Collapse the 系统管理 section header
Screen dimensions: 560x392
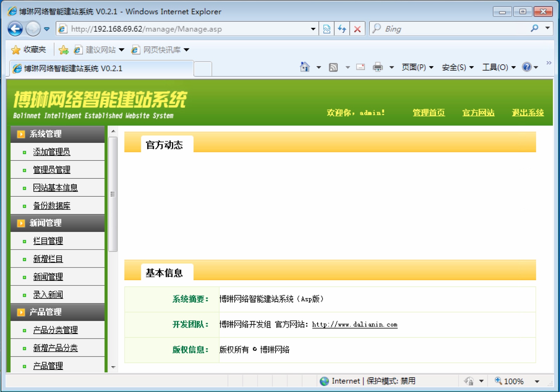click(58, 134)
